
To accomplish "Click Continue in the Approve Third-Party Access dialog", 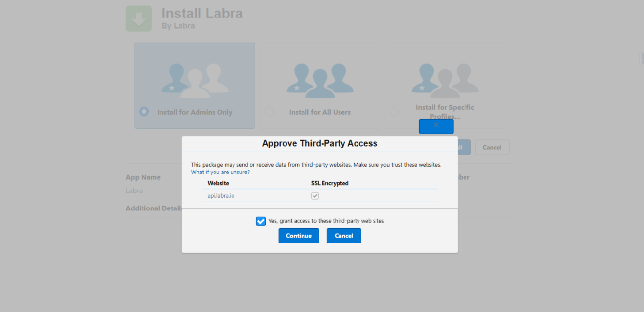I will click(299, 236).
